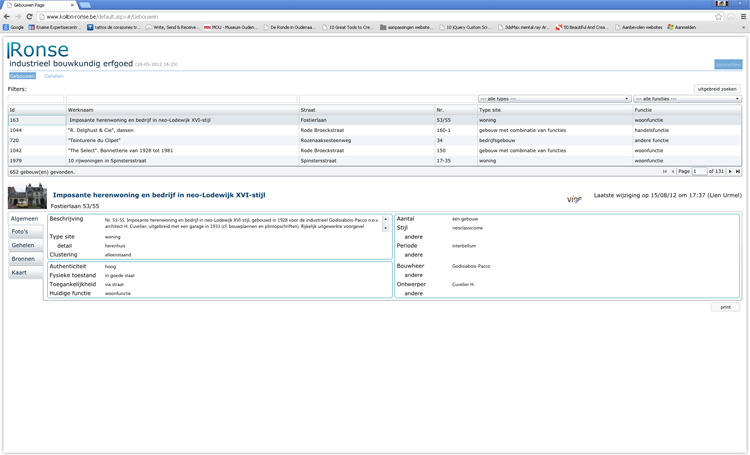The image size is (750, 455).
Task: Open the Aanbevolen websites bookmark
Action: point(639,27)
